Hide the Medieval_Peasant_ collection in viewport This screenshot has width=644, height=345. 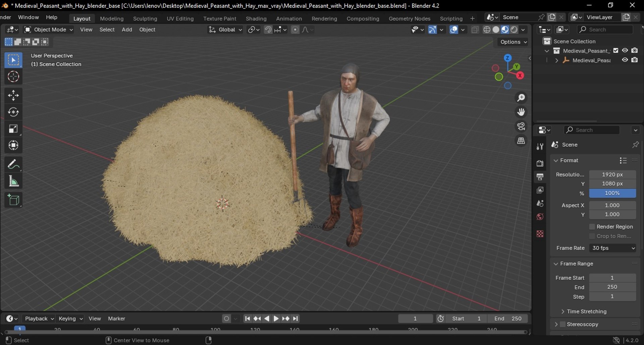[625, 50]
